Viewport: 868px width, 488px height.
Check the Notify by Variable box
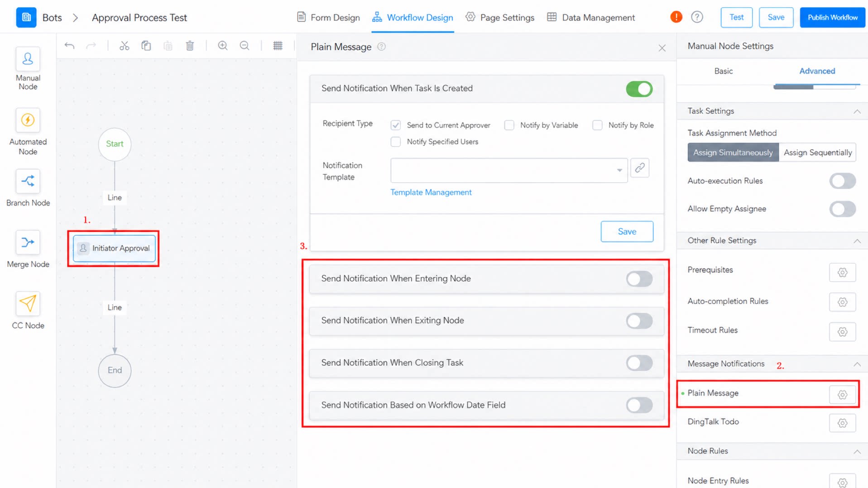(509, 125)
